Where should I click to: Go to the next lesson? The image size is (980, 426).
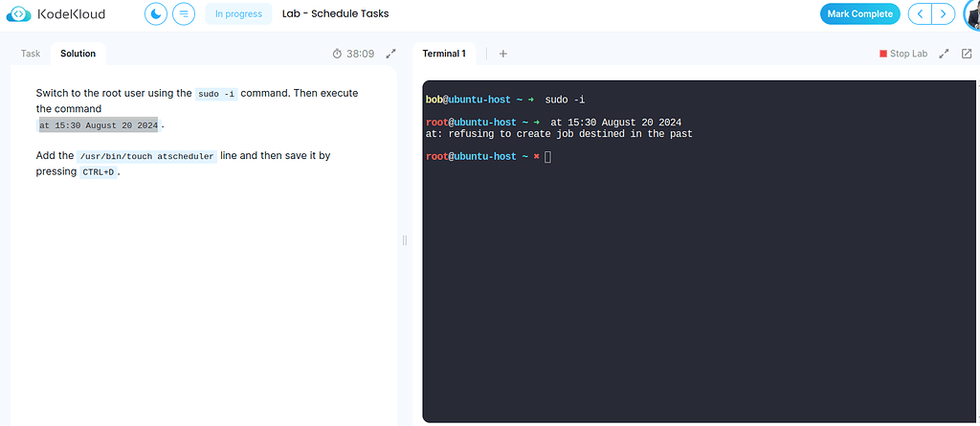coord(944,14)
